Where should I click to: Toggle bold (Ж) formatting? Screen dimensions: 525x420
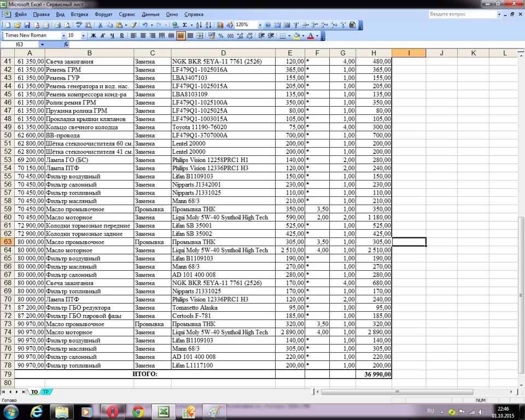[x=94, y=36]
